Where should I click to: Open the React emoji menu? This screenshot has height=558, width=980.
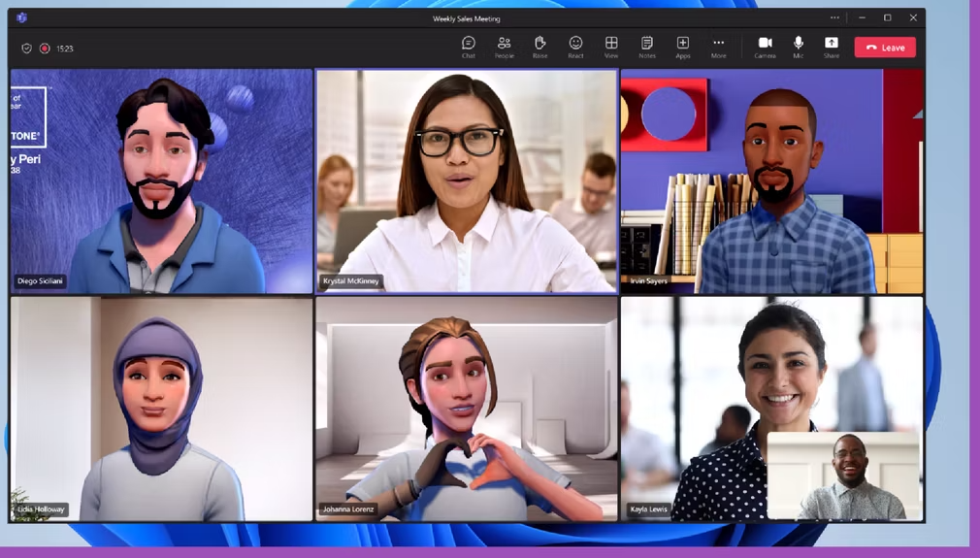(x=575, y=47)
